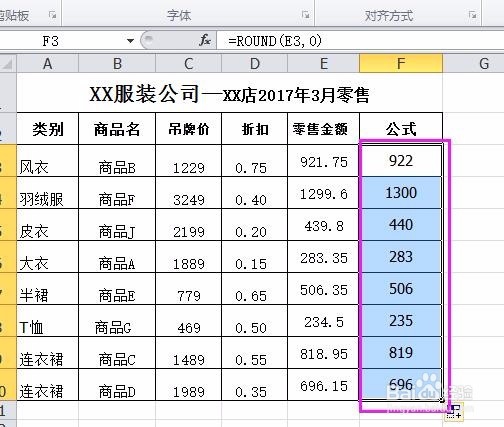Click the price cell 469
Screen dimensions: 504x427
click(189, 321)
